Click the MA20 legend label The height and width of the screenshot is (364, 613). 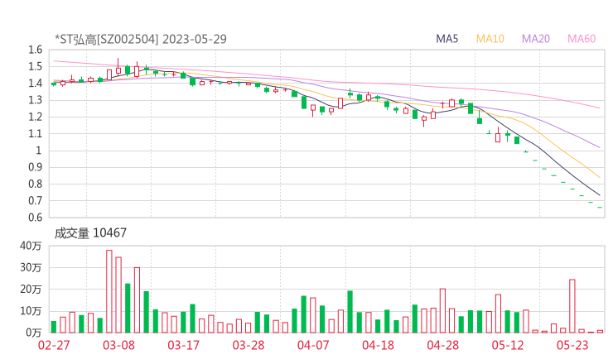536,39
